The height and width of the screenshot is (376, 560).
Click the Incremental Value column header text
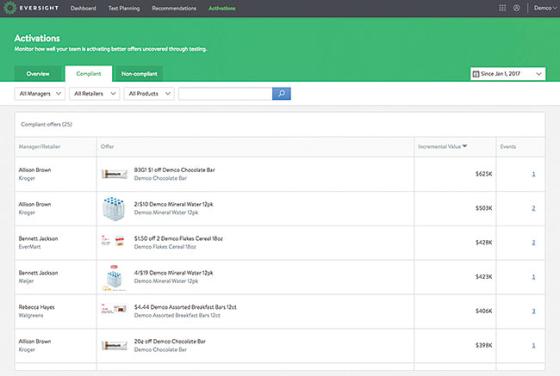(439, 146)
